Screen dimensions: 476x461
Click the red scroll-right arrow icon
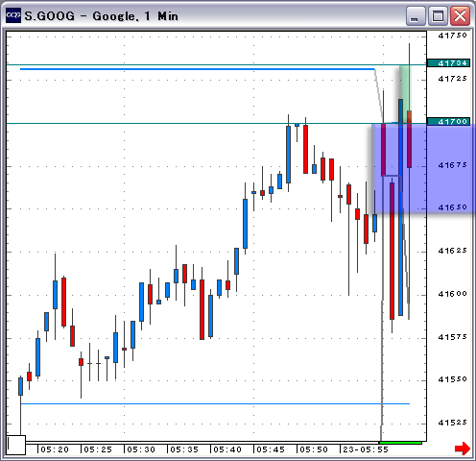pyautogui.click(x=463, y=449)
